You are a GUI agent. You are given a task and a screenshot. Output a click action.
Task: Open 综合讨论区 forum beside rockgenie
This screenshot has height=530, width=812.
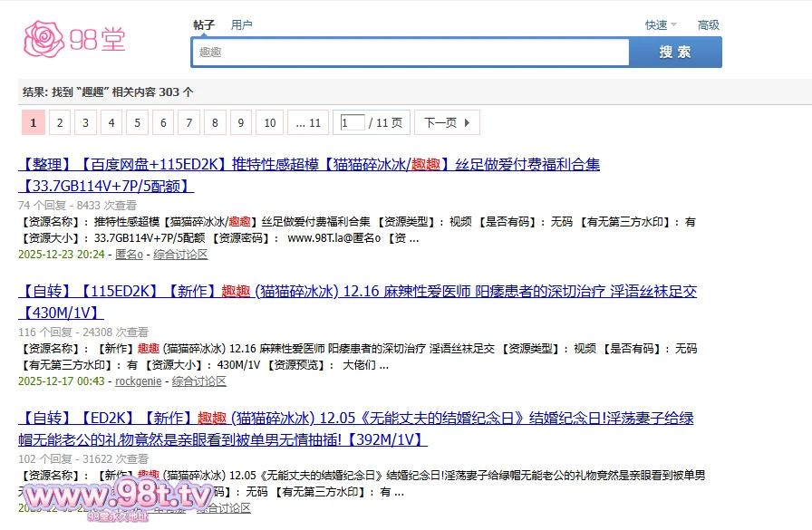[199, 381]
